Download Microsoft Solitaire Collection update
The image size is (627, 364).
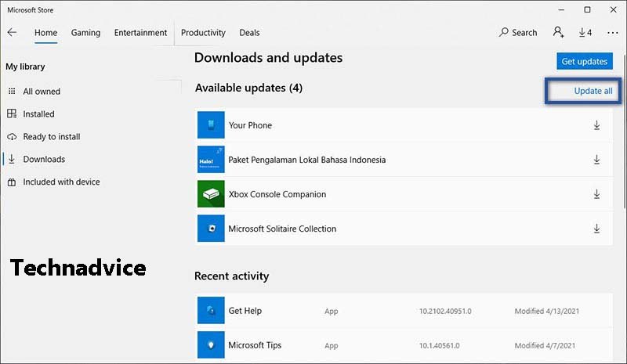(596, 229)
